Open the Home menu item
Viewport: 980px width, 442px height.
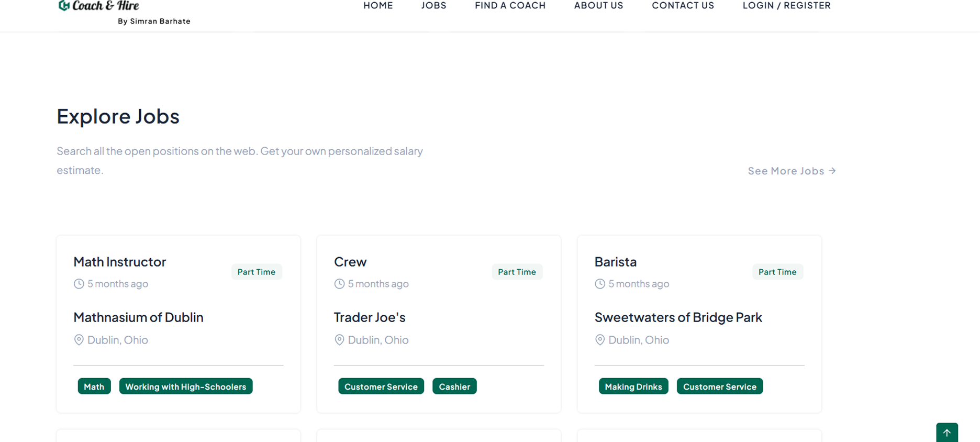click(378, 6)
